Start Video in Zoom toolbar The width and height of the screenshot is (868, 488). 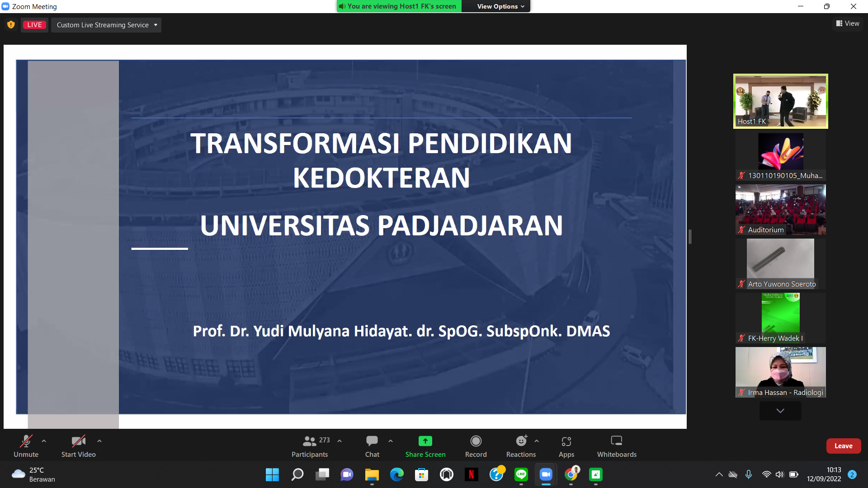78,446
